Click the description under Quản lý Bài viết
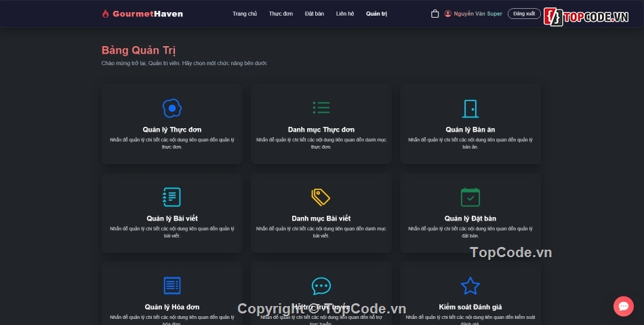Screen dimensions: 644x325 [x=172, y=232]
